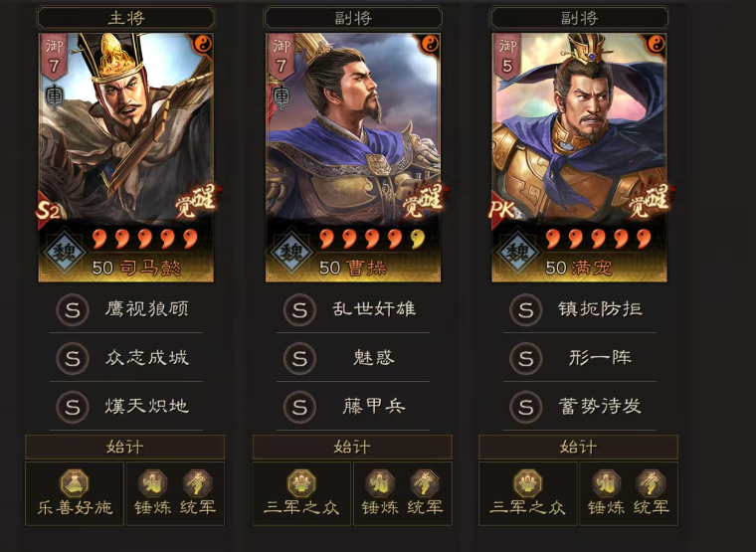Click the yin-yang icon on 曹操 card
The height and width of the screenshot is (552, 756).
(429, 45)
